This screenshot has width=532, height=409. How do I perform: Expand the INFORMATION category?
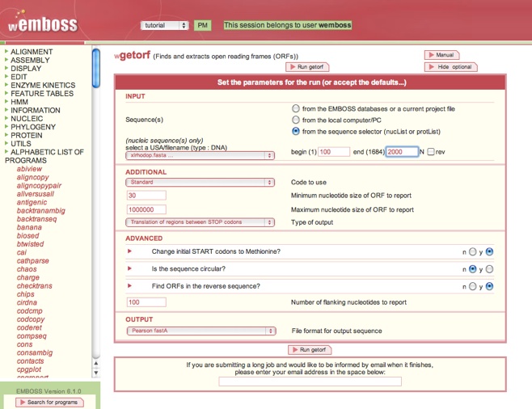[36, 110]
